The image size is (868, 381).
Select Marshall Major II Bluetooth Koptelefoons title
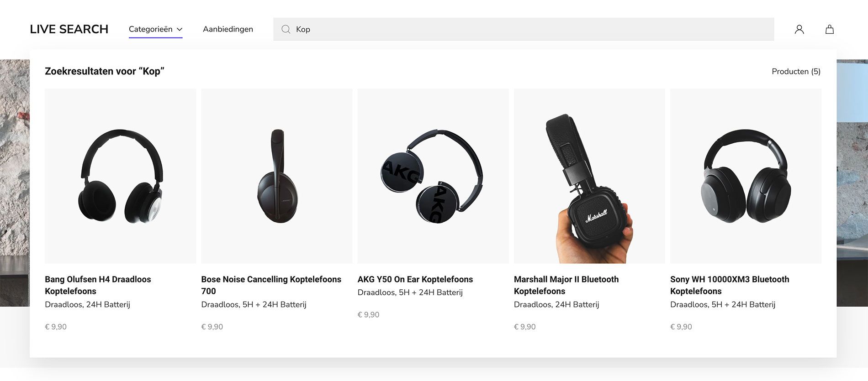point(566,285)
